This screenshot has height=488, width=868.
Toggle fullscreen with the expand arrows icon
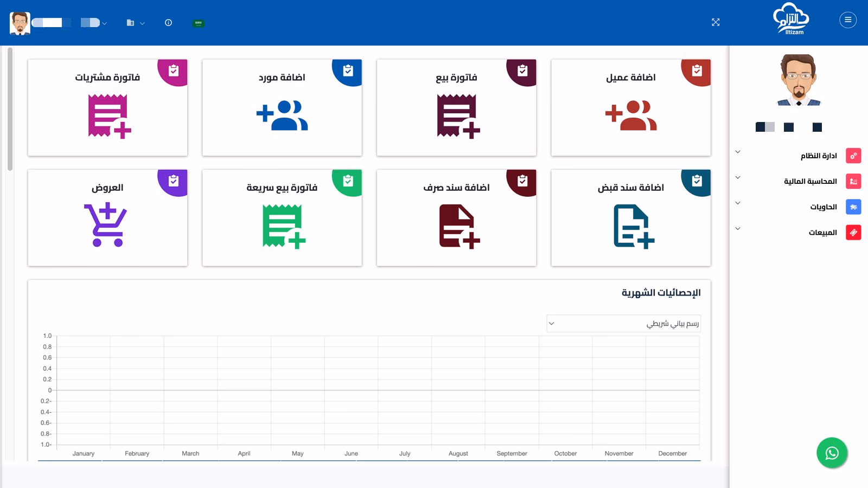[x=716, y=22]
